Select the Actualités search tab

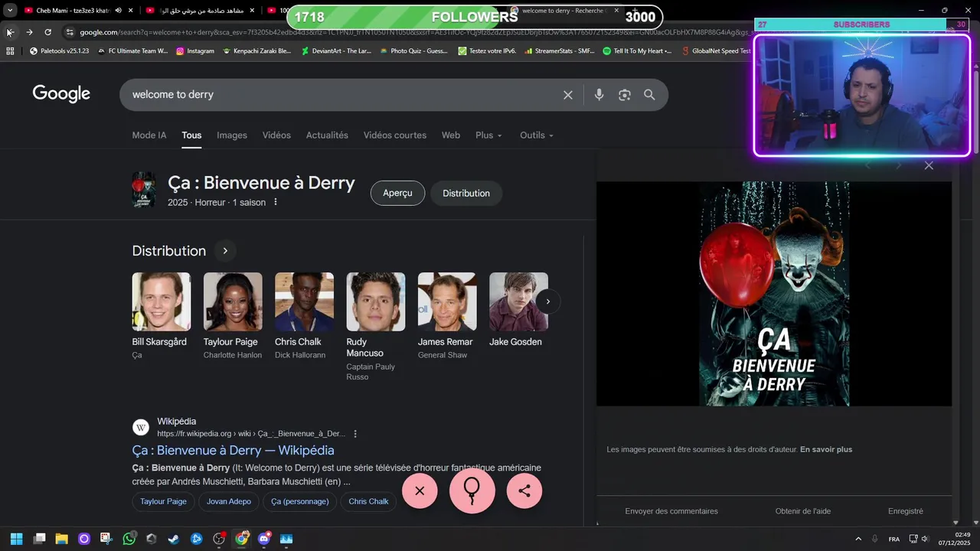tap(327, 135)
